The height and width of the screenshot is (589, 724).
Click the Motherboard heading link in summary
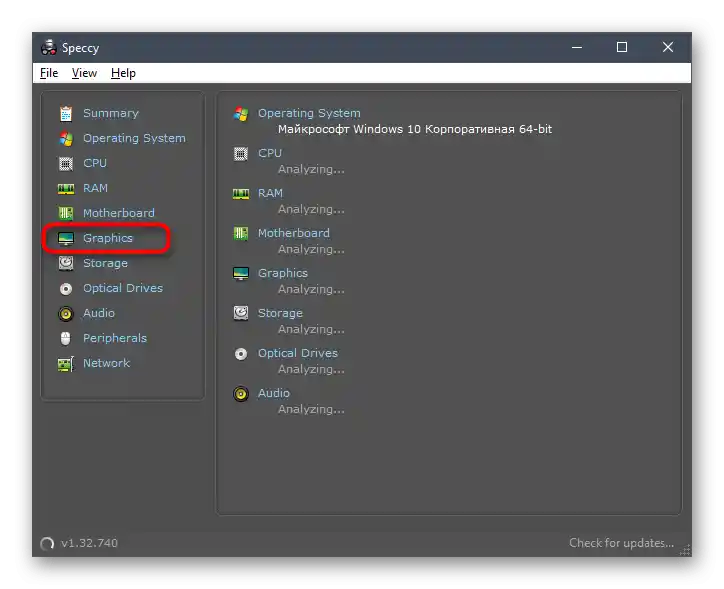(294, 233)
